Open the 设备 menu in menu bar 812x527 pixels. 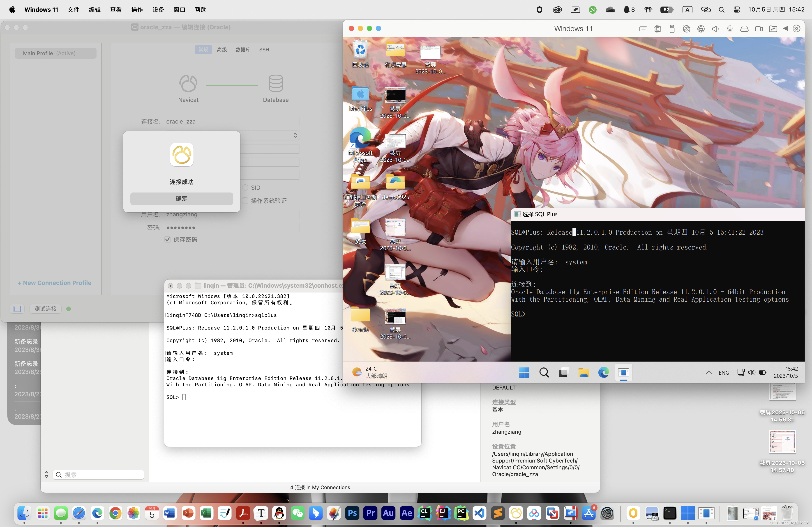pos(158,9)
